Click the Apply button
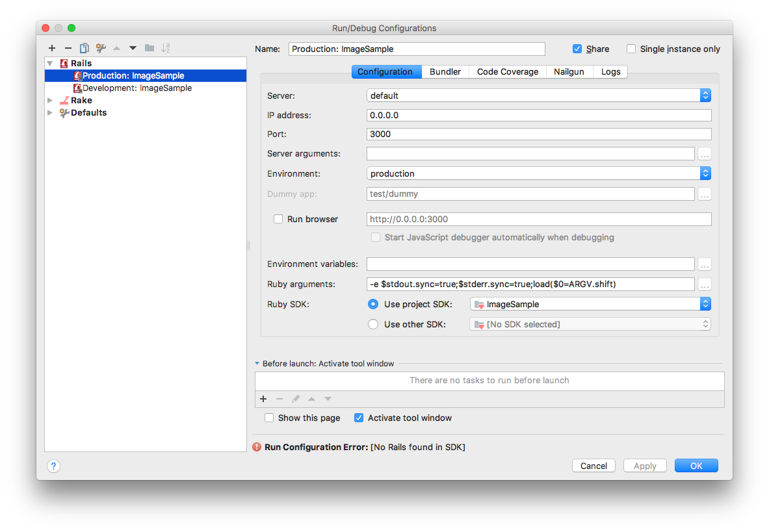Image resolution: width=769 pixels, height=532 pixels. (x=644, y=465)
